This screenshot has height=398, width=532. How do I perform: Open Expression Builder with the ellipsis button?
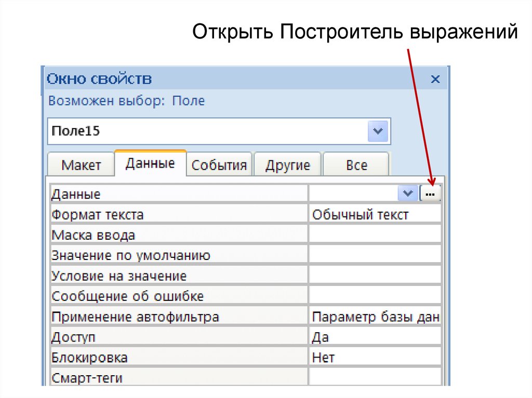coord(430,194)
